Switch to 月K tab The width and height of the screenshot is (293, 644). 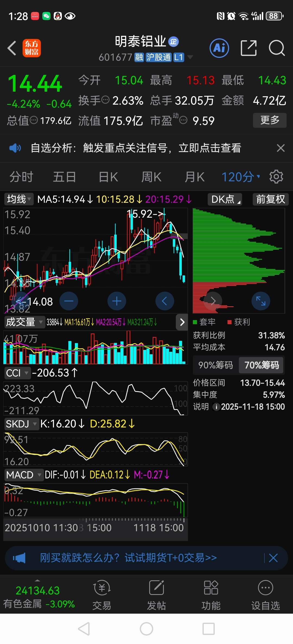coord(195,177)
